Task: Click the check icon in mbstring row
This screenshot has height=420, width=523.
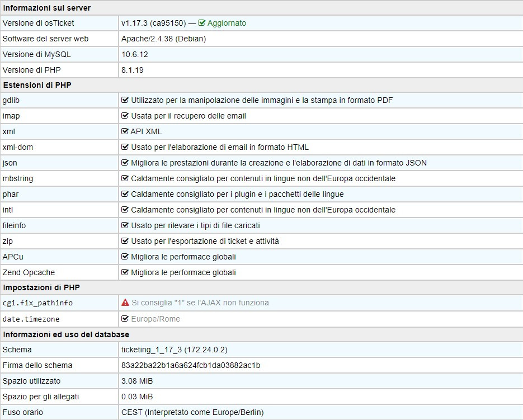Action: tap(125, 178)
